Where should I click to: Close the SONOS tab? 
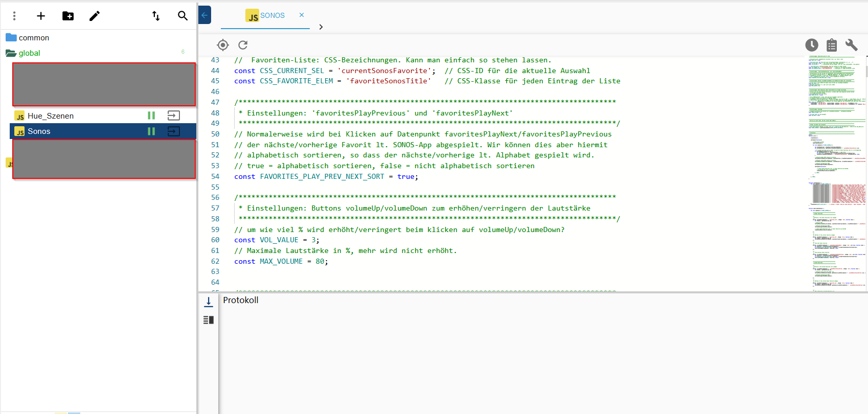pos(302,15)
